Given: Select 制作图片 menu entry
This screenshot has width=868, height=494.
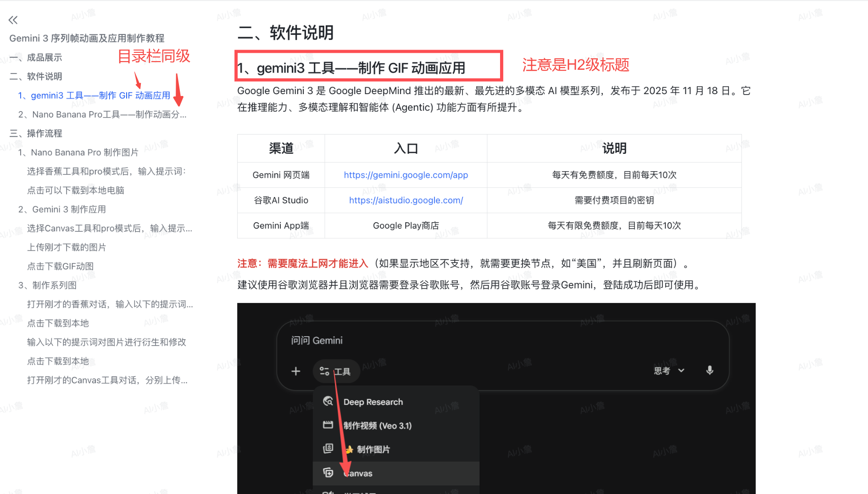Looking at the screenshot, I should [396, 449].
